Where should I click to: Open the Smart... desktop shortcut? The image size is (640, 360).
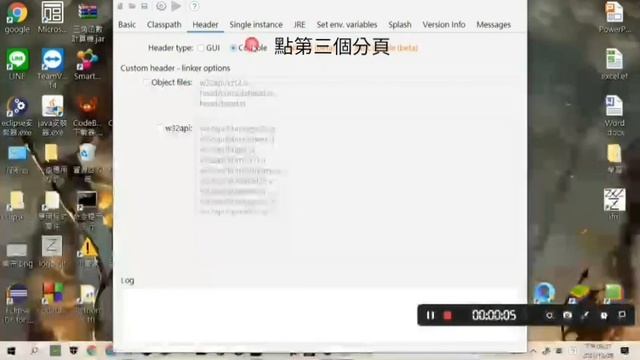click(x=87, y=64)
